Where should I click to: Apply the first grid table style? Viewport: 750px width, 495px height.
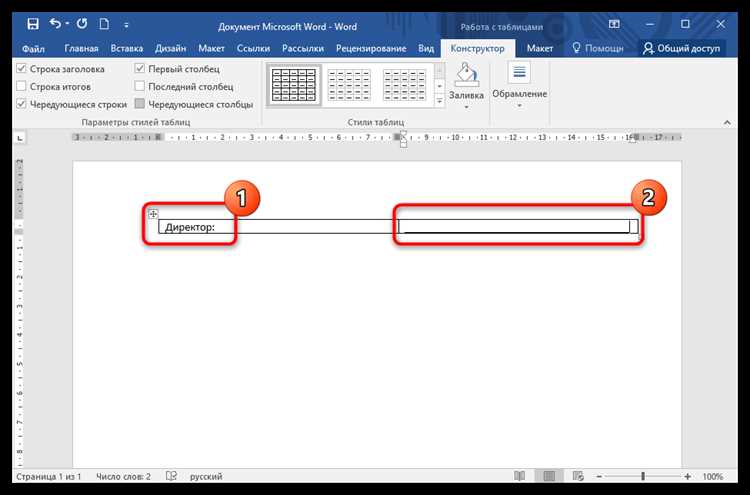(294, 85)
